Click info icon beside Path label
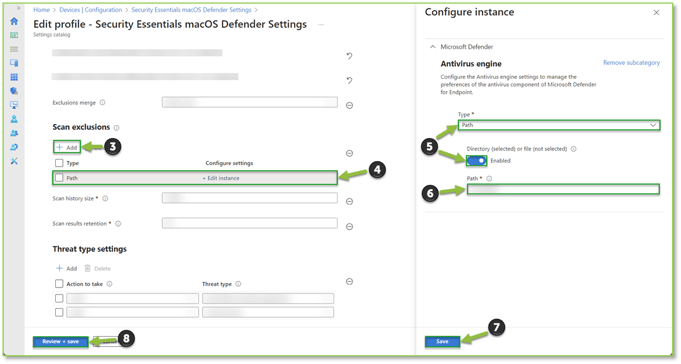The width and height of the screenshot is (681, 364). pyautogui.click(x=489, y=179)
